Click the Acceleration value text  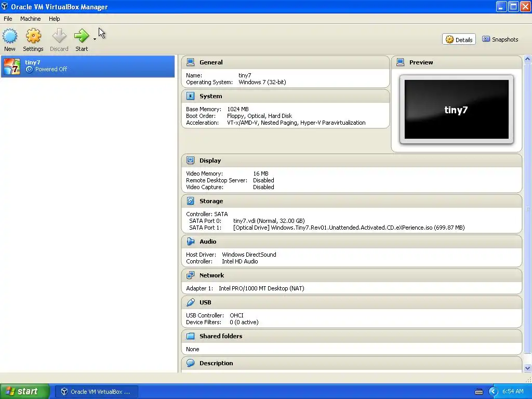296,123
